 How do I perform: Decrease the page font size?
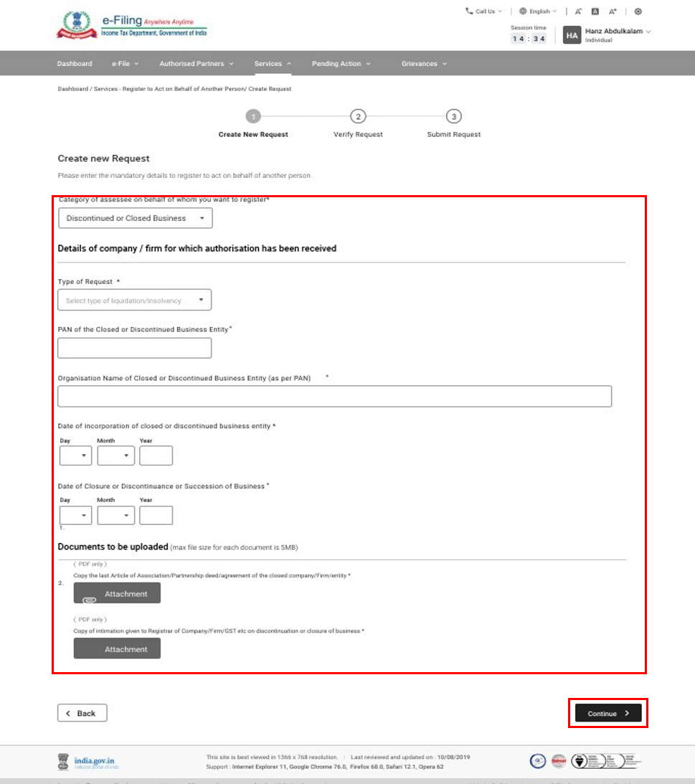click(578, 11)
